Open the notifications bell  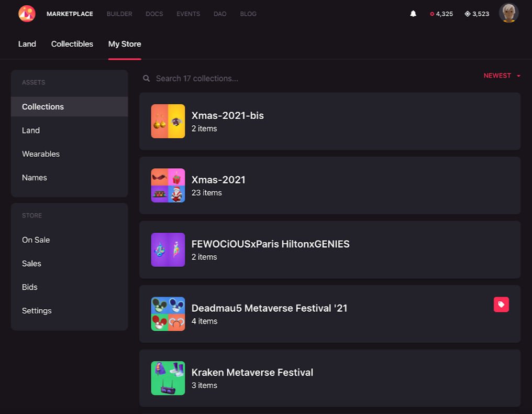click(413, 14)
